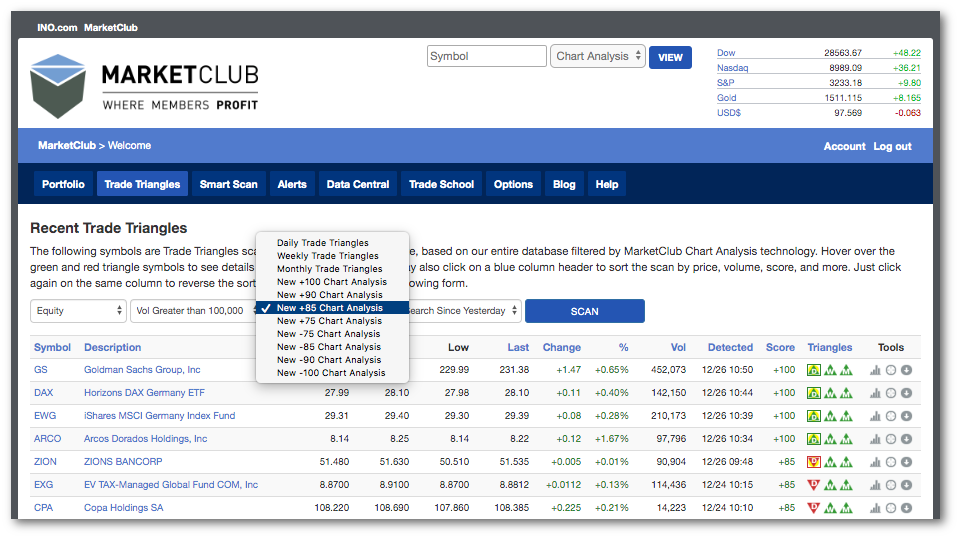The image size is (959, 538).
Task: Open Horizons DAX Germany ETF description link
Action: pos(144,392)
